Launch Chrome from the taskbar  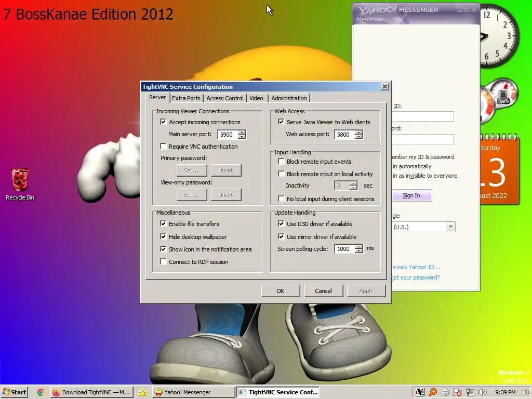pos(41,392)
